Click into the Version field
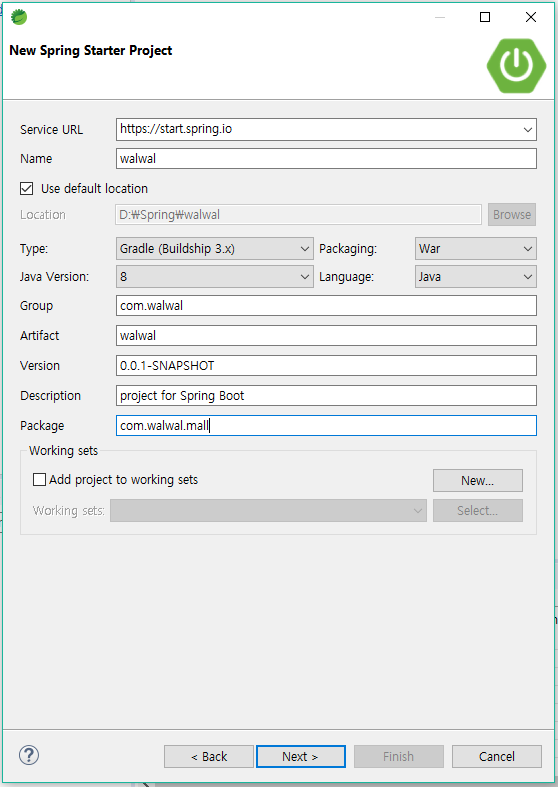 pyautogui.click(x=326, y=365)
